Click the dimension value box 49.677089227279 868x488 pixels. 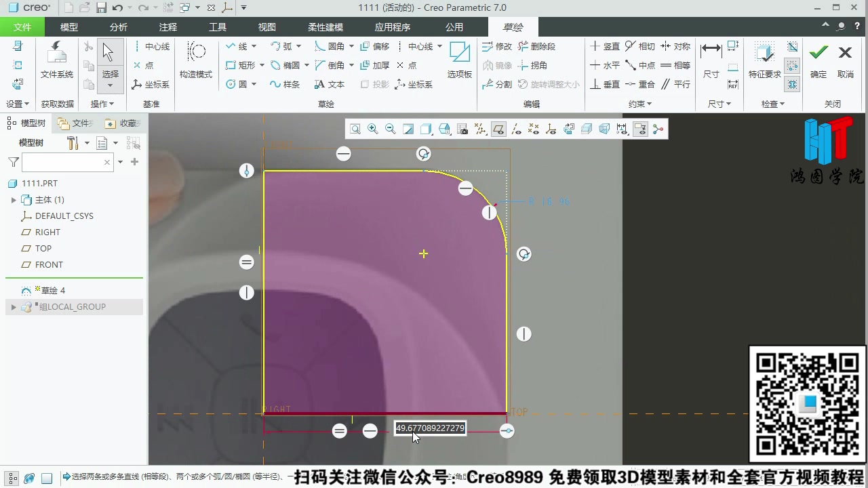click(431, 428)
